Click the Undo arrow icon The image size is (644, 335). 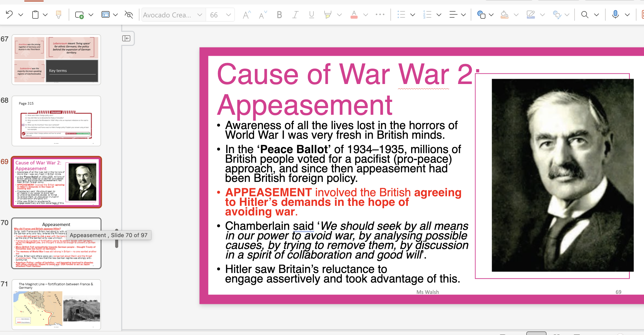tap(9, 15)
